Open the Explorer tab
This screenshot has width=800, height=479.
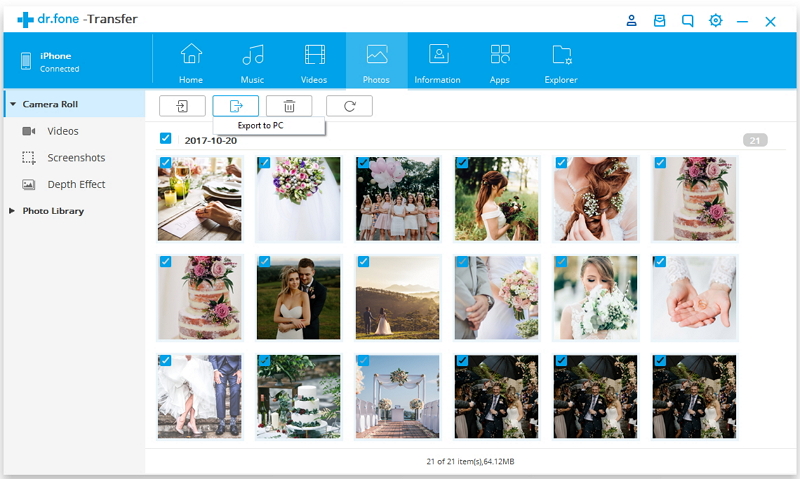coord(561,61)
